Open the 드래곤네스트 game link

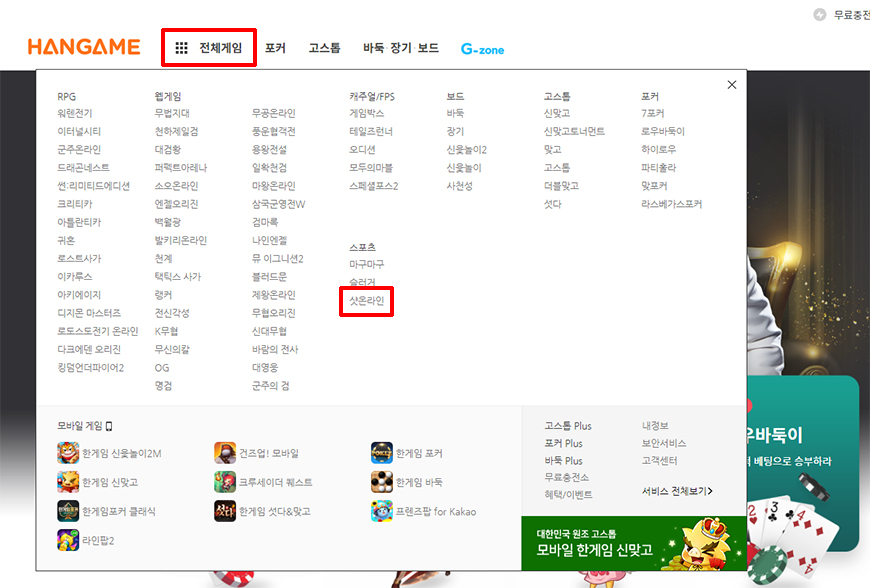click(x=84, y=168)
